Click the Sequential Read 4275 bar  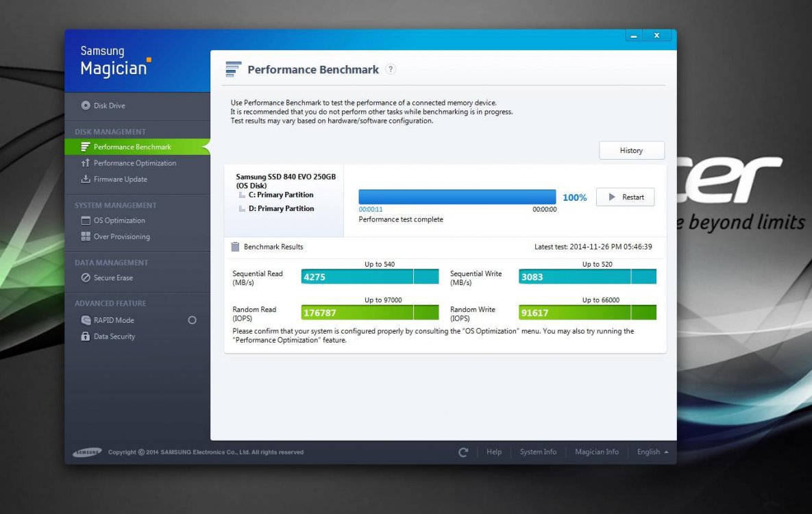pyautogui.click(x=370, y=277)
